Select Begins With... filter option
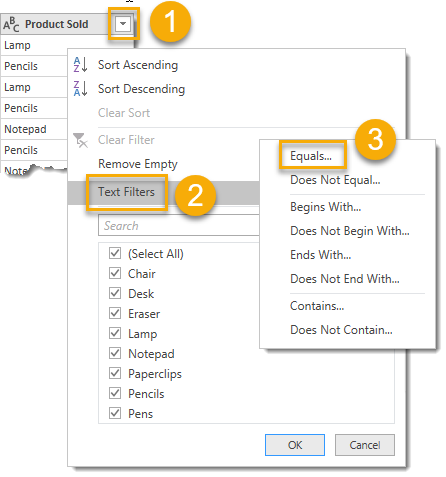 click(325, 207)
